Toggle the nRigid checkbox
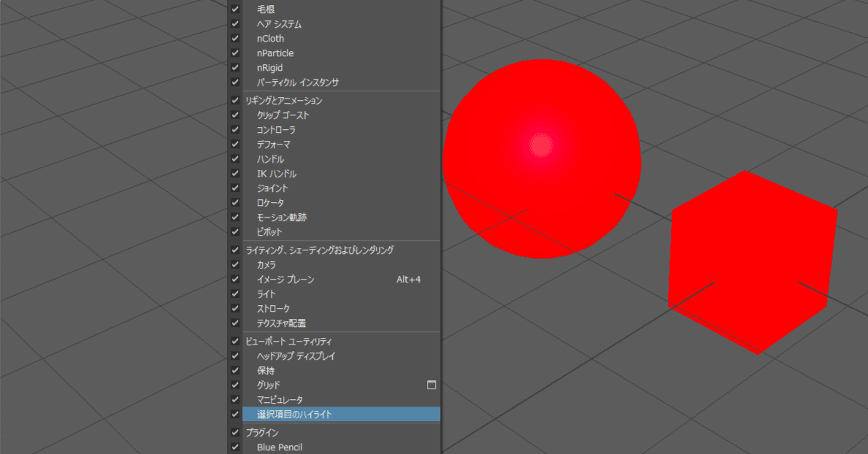 [x=235, y=68]
